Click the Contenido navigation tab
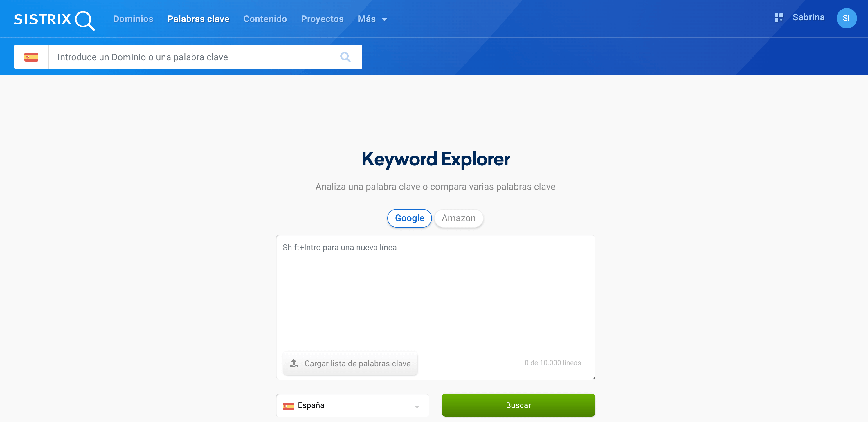Image resolution: width=868 pixels, height=422 pixels. click(265, 18)
